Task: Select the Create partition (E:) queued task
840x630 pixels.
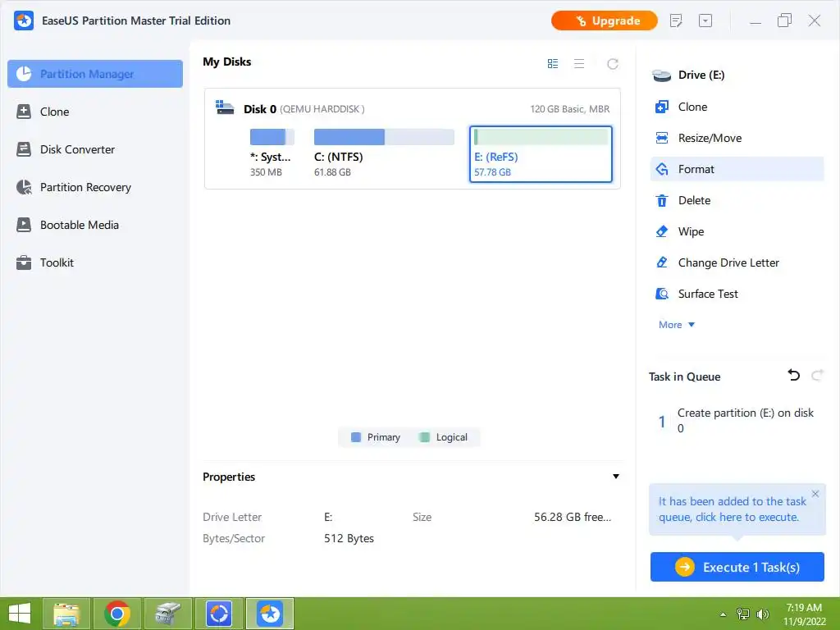Action: pyautogui.click(x=737, y=421)
